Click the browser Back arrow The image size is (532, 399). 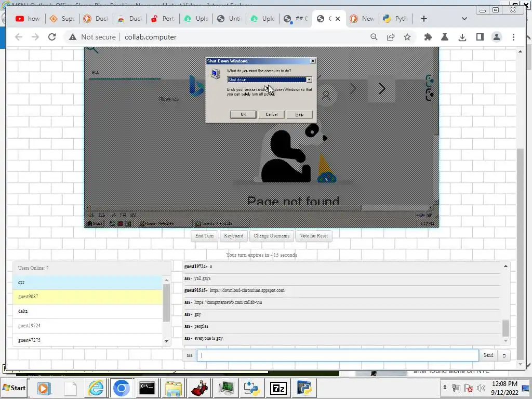19,37
